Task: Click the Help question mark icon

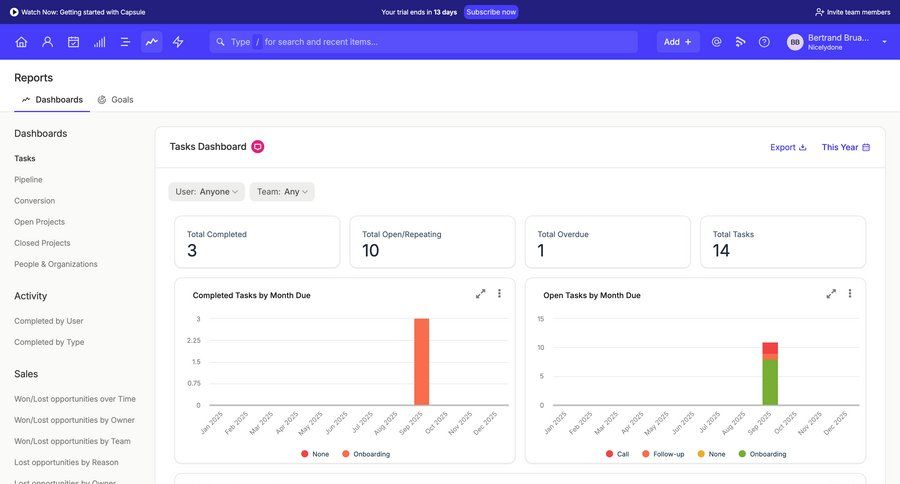Action: tap(764, 42)
